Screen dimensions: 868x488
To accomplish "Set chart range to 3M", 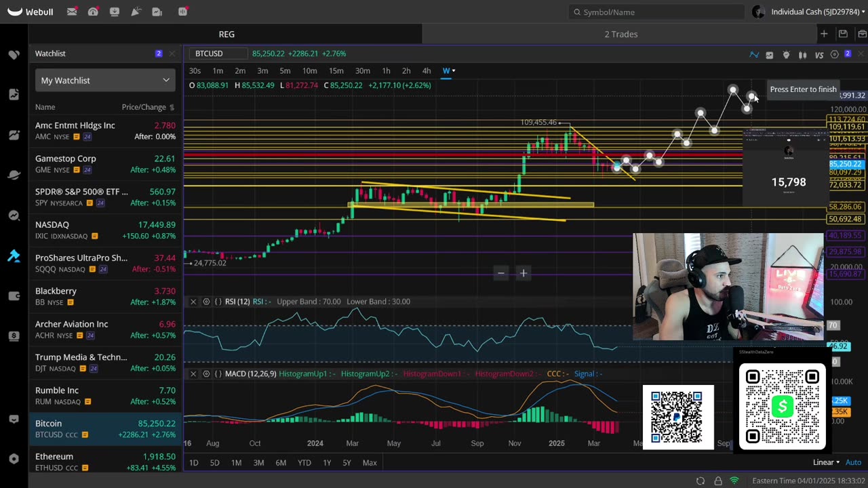I will (258, 462).
